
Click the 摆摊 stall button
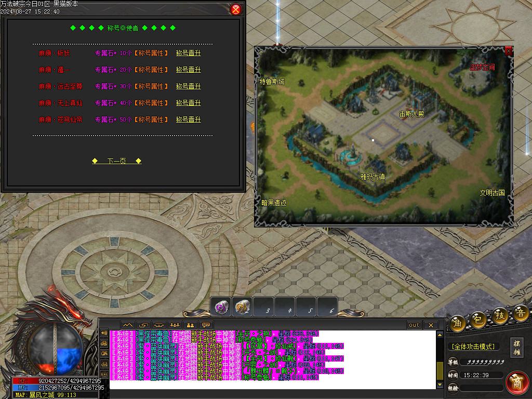(517, 348)
